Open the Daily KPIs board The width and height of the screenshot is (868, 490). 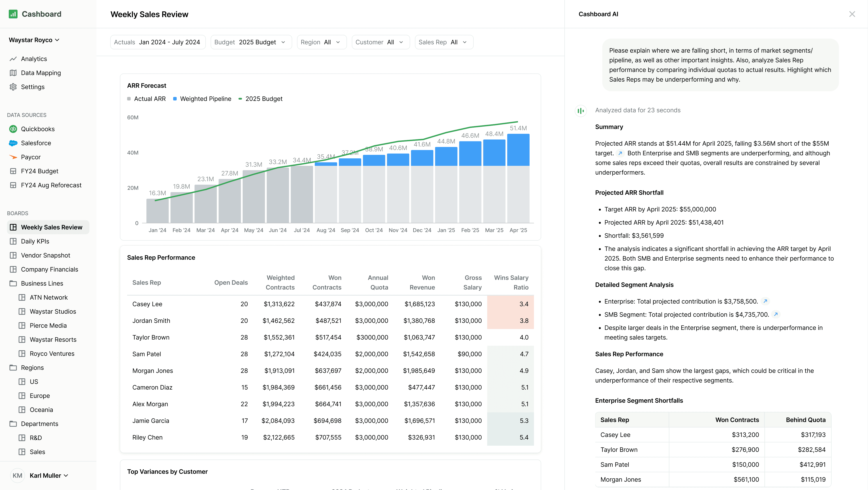tap(35, 241)
